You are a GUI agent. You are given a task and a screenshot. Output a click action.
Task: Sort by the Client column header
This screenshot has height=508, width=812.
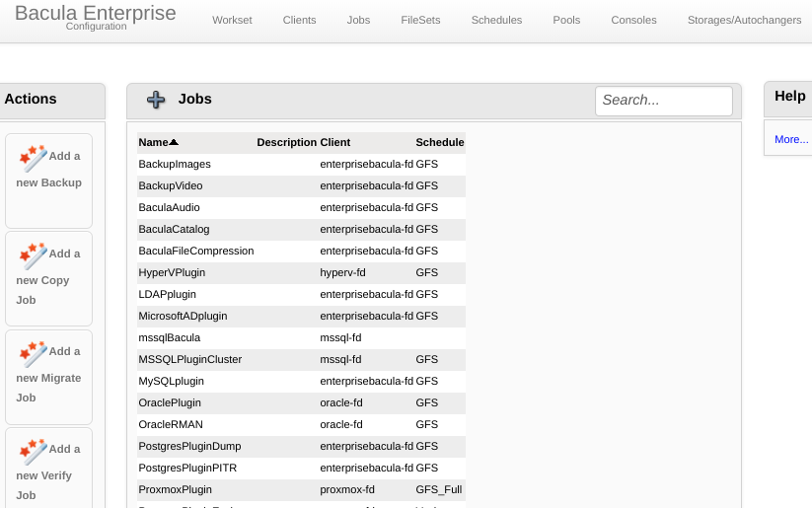tap(335, 142)
